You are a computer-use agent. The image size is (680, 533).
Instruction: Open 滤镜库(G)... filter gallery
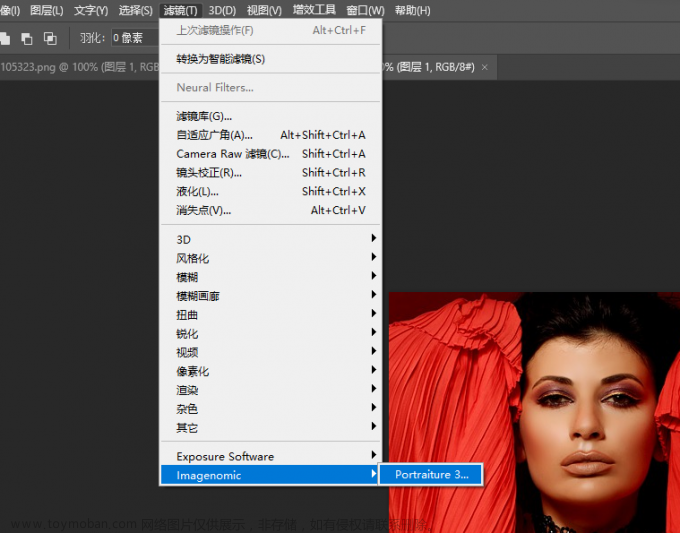click(x=271, y=116)
